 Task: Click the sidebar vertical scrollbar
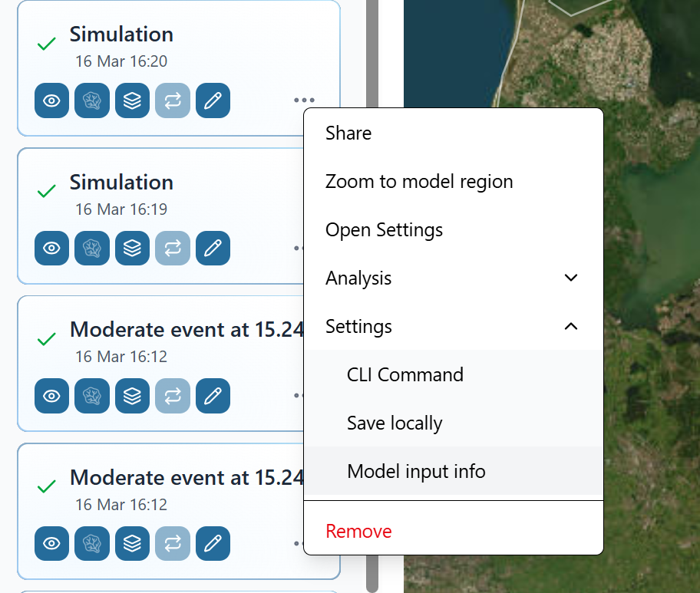click(372, 307)
